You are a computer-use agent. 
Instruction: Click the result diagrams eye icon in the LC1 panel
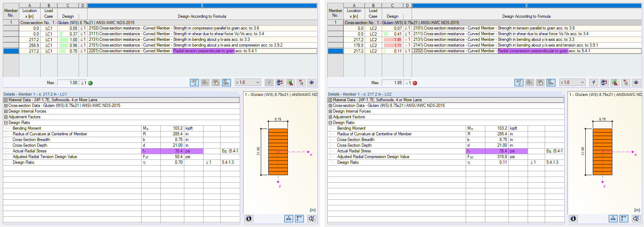pyautogui.click(x=280, y=82)
